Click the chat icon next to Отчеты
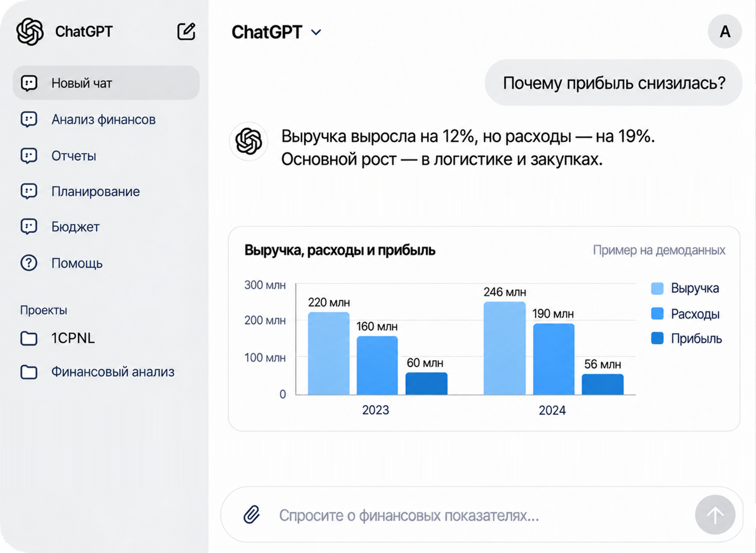Viewport: 756px width, 553px height. click(x=29, y=155)
